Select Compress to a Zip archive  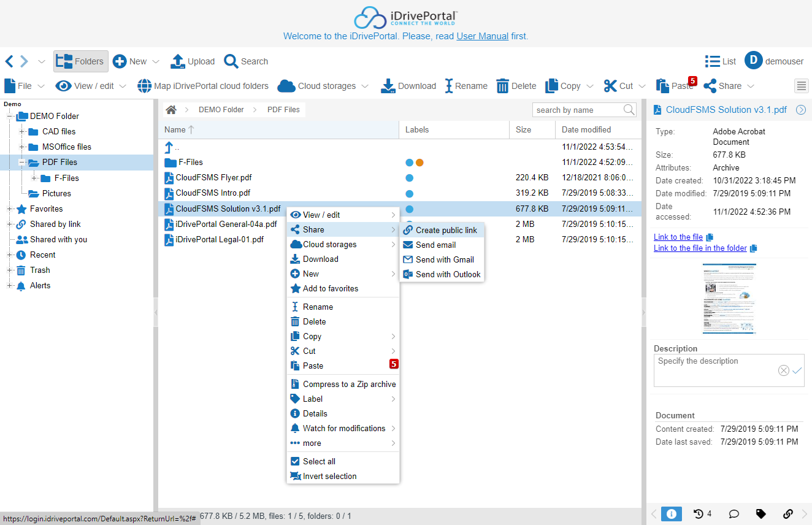point(349,384)
